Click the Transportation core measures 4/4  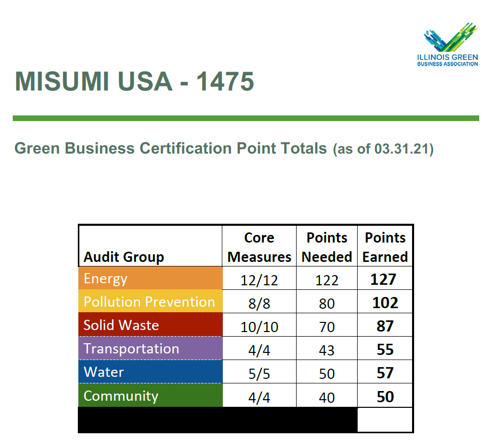259,350
